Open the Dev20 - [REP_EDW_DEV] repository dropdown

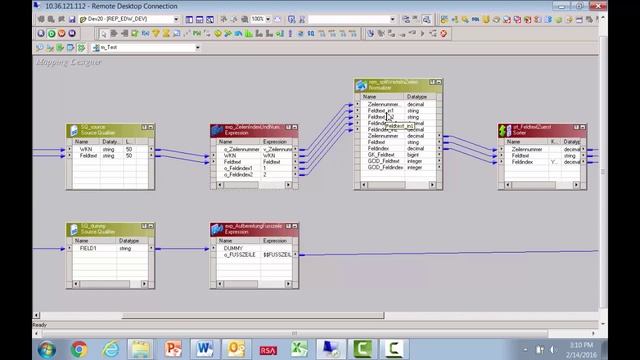coord(176,19)
